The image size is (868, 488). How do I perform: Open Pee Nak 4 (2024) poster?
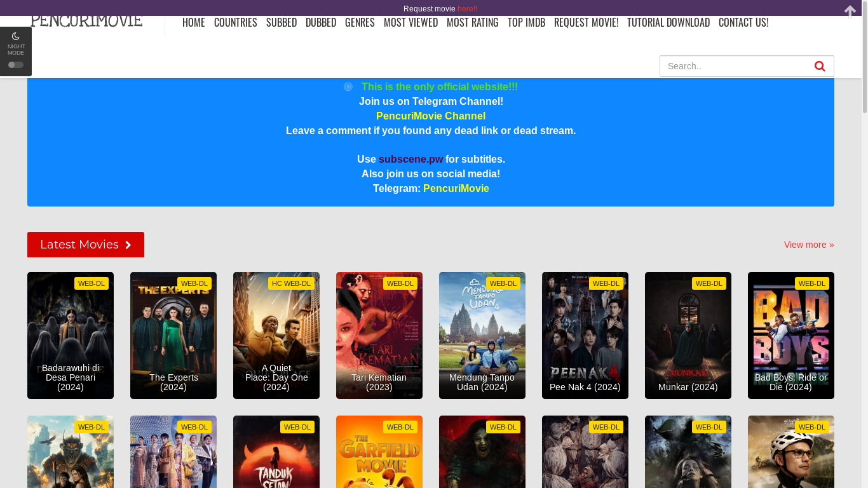click(585, 335)
